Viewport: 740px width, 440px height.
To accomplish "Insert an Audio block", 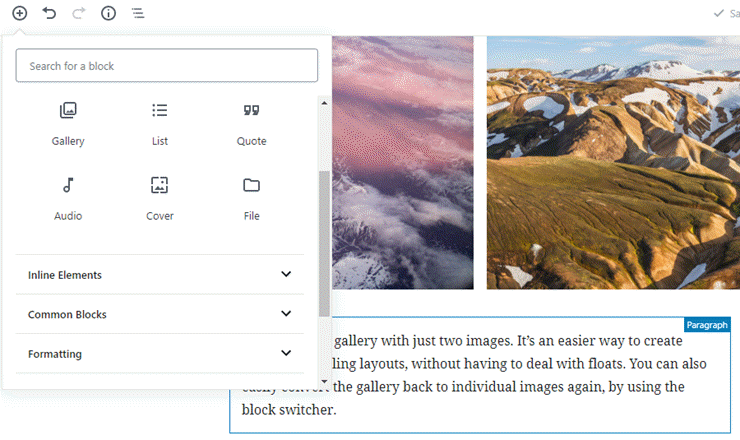I will point(68,199).
